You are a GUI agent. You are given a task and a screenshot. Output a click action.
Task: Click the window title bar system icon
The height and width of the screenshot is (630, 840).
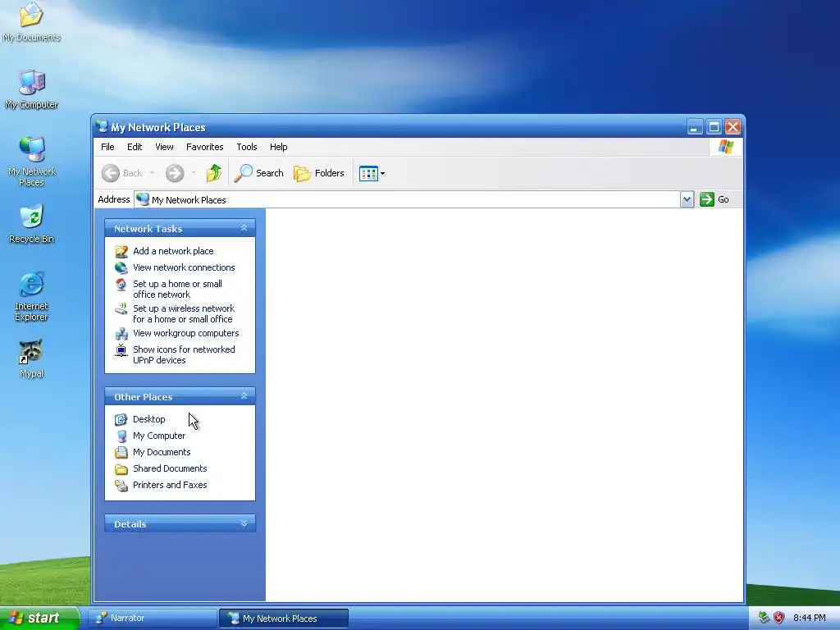102,126
